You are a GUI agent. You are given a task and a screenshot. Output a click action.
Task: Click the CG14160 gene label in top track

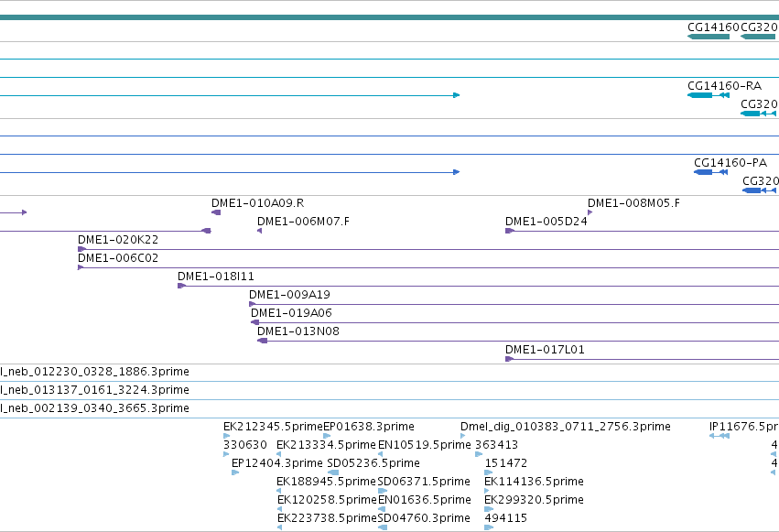pos(713,27)
